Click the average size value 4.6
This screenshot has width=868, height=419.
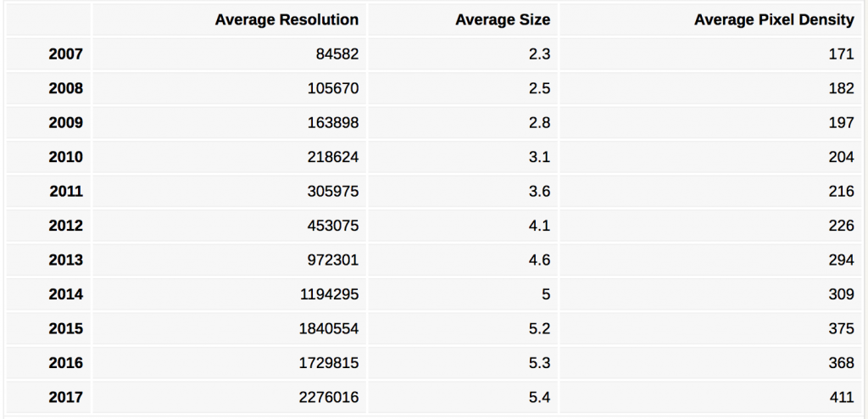[x=539, y=260]
